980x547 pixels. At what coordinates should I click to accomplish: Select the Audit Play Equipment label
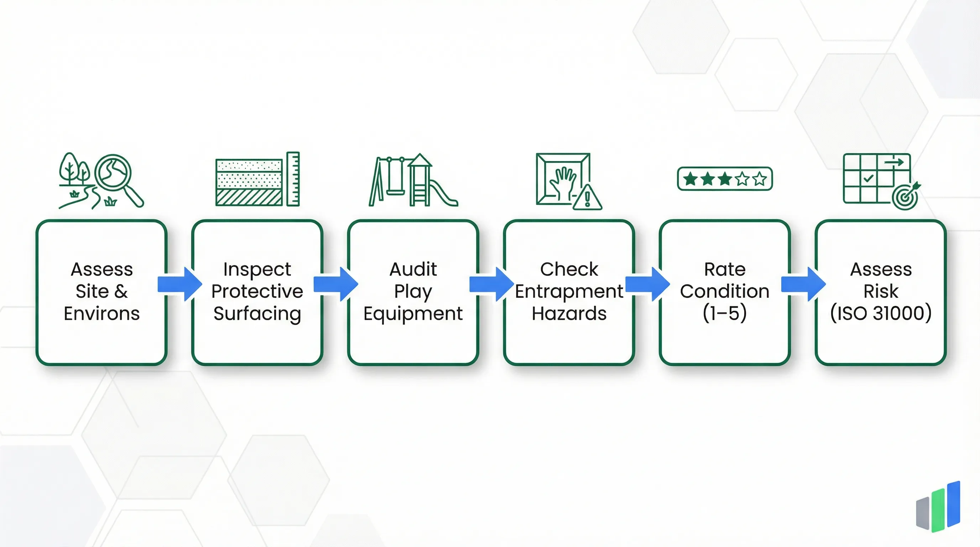click(413, 292)
